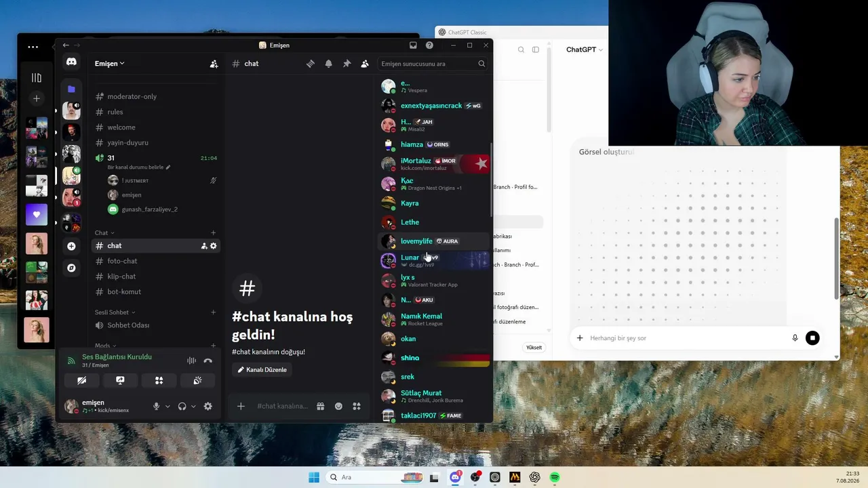This screenshot has height=488, width=868.
Task: Open emişen user profile panel
Action: 104,406
